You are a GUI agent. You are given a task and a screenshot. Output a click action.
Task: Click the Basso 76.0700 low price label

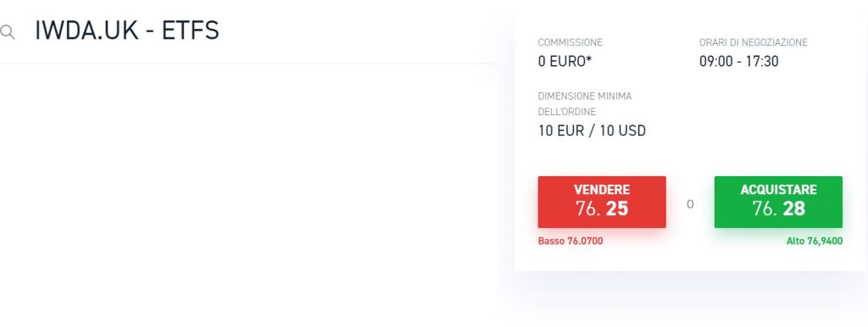(570, 241)
